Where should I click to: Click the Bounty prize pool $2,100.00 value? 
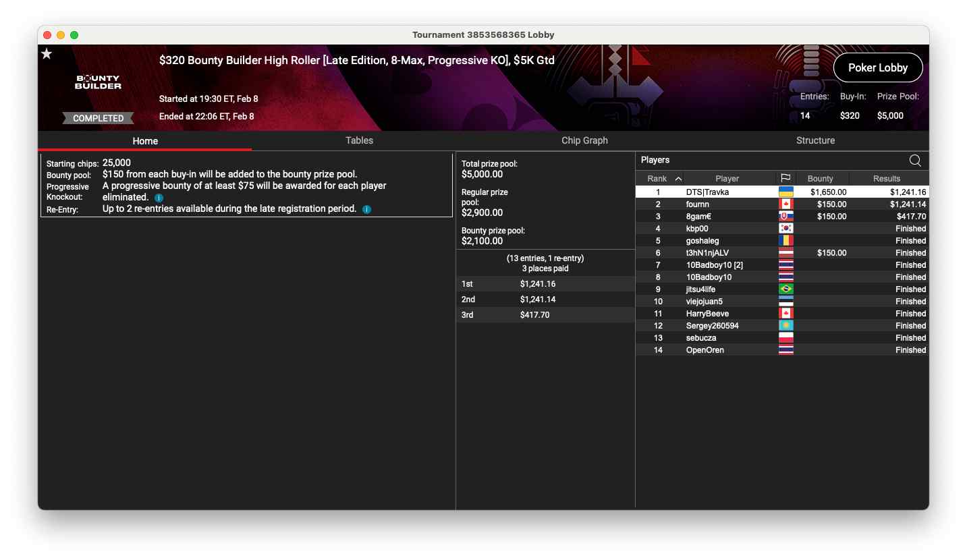[x=482, y=241]
